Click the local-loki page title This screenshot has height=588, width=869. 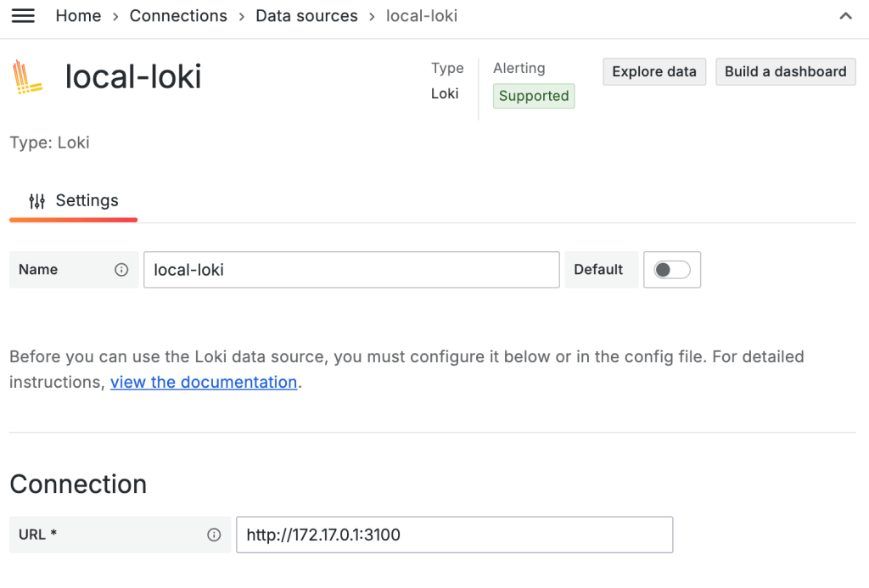(x=133, y=76)
